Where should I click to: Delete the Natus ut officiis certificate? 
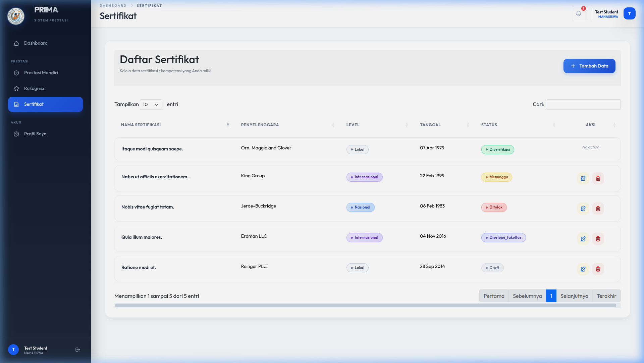(x=598, y=178)
